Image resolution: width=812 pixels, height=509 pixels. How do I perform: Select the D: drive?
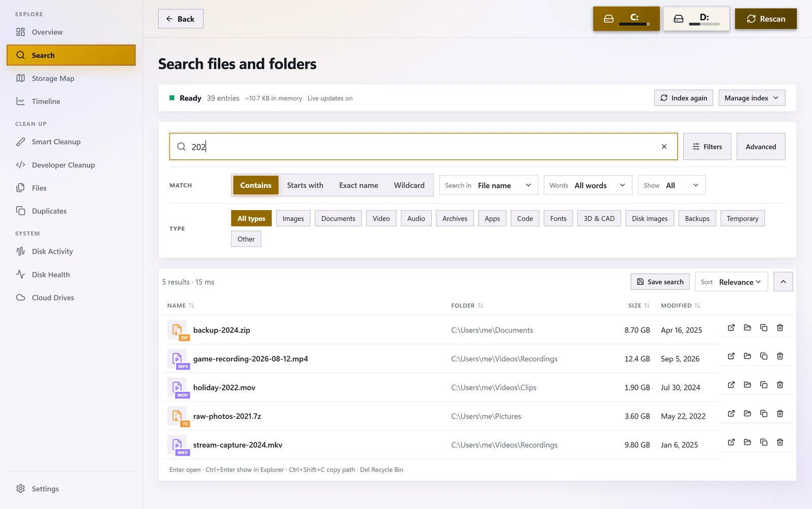(x=696, y=19)
